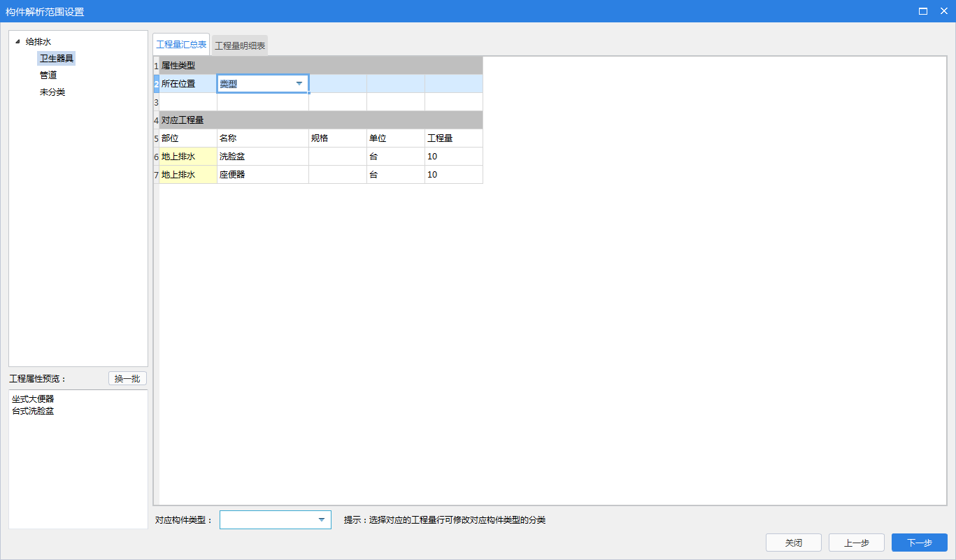956x560 pixels.
Task: Close the dialog with the X icon
Action: coord(943,11)
